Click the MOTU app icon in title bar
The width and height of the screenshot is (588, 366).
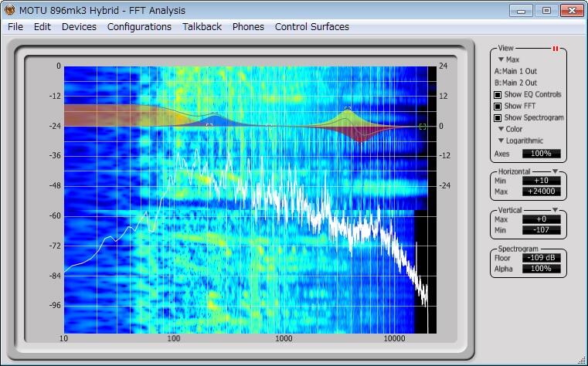pos(9,10)
